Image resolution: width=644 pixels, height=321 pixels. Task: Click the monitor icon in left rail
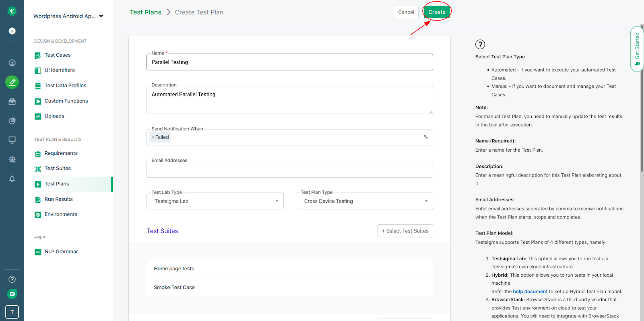point(12,140)
